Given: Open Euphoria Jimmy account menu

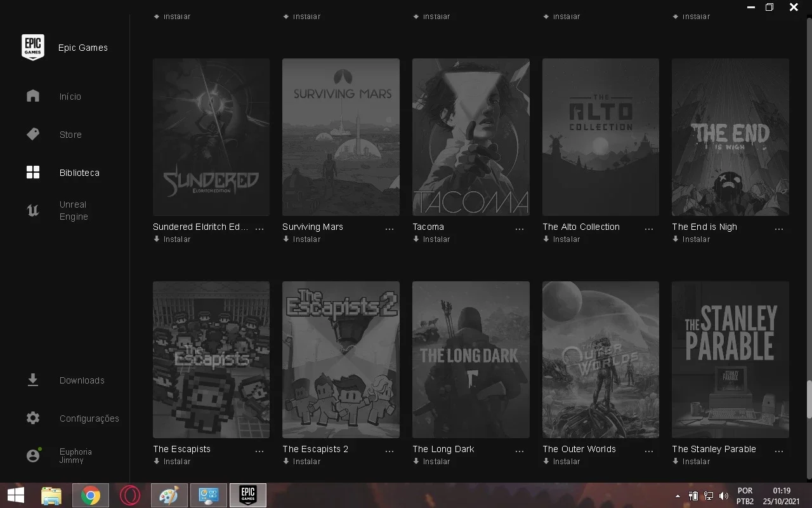Looking at the screenshot, I should [x=75, y=456].
